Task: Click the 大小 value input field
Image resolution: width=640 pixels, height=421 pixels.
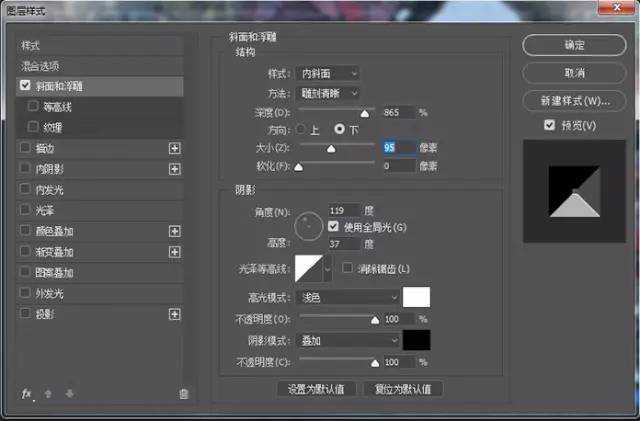Action: click(x=398, y=147)
